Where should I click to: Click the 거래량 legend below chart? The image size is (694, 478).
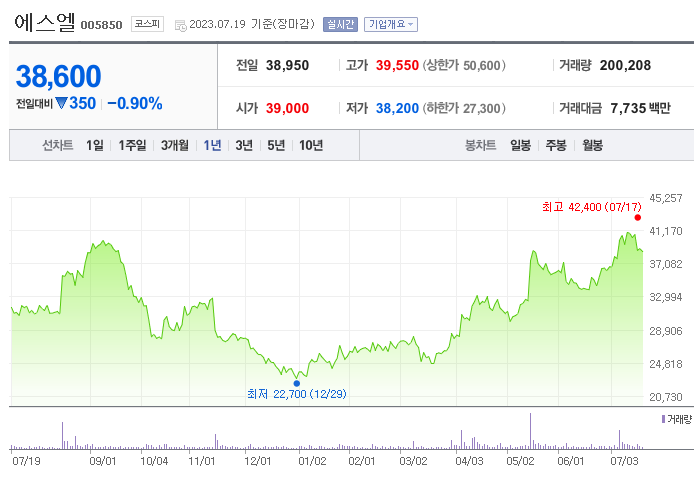pyautogui.click(x=676, y=419)
